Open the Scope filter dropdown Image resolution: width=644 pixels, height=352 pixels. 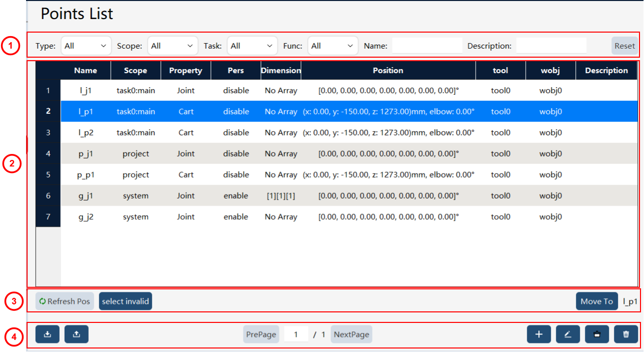[173, 46]
